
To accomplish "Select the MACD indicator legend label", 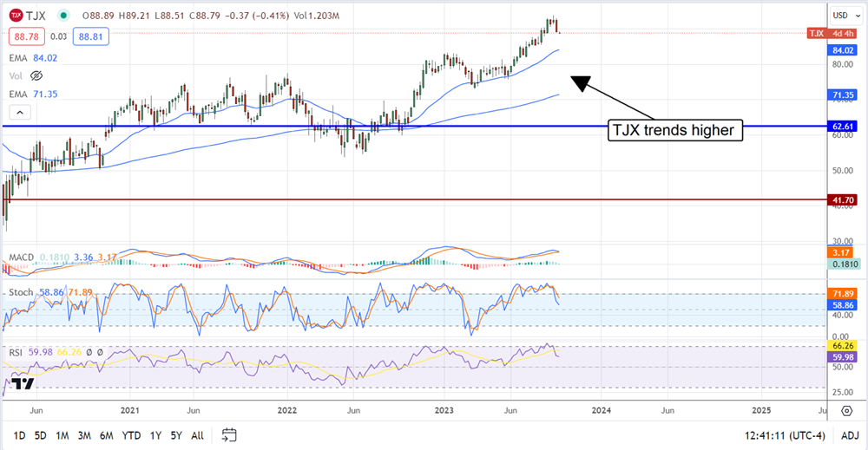I will pyautogui.click(x=22, y=258).
